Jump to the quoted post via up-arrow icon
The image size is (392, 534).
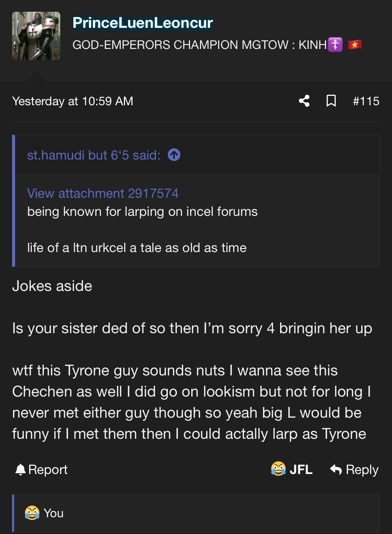point(174,155)
